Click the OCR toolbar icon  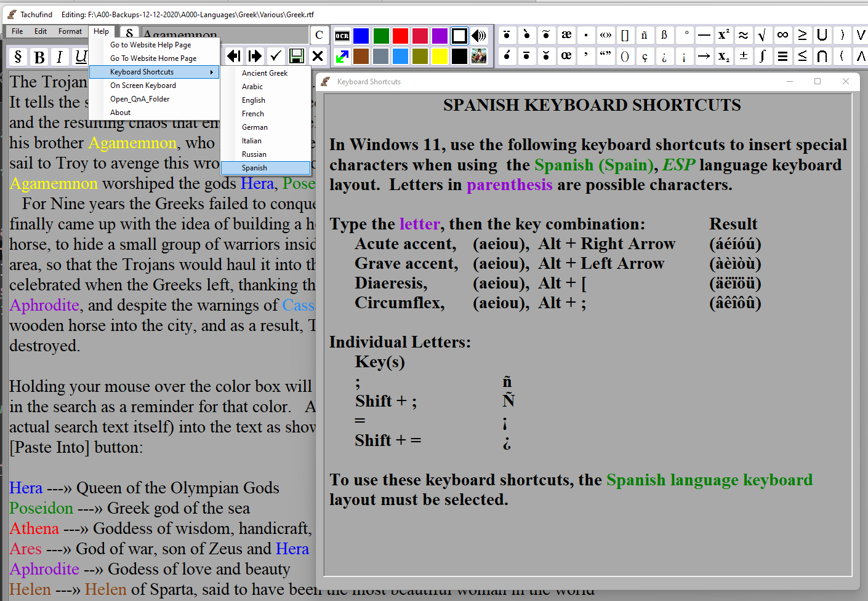point(342,36)
